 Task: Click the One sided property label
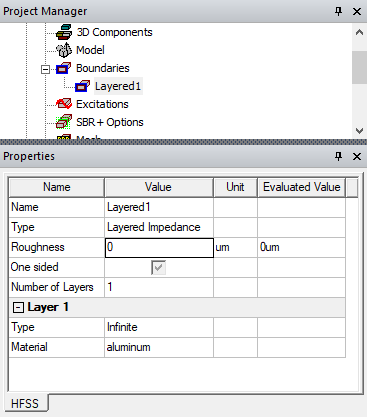pos(35,267)
